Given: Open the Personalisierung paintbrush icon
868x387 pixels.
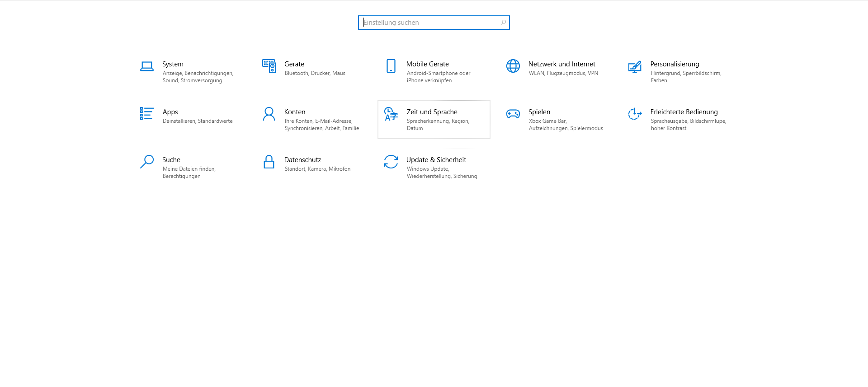Looking at the screenshot, I should coord(635,66).
